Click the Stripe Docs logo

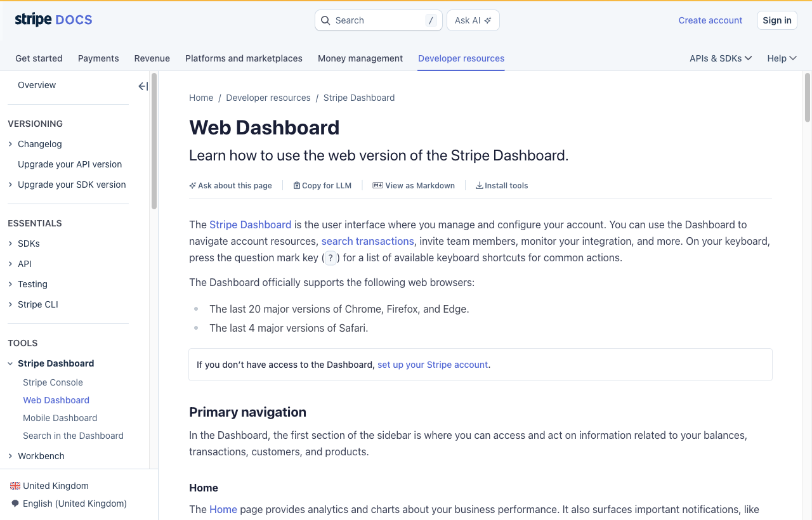tap(53, 20)
